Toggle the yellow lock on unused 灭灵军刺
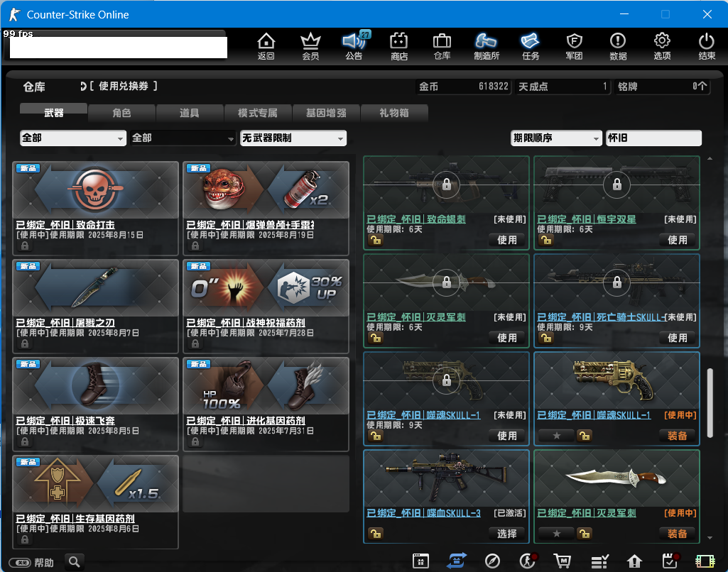Viewport: 728px width, 572px height. click(x=375, y=338)
